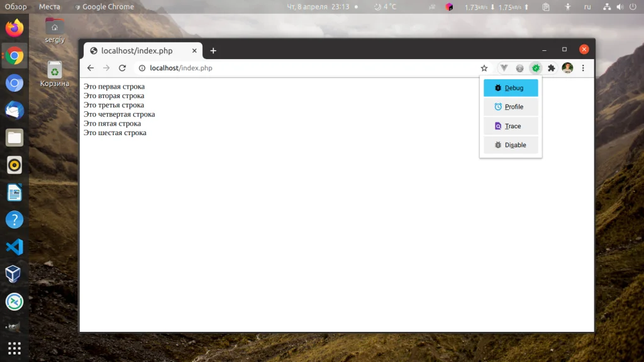Open Обзор activities overview
Image resolution: width=644 pixels, height=362 pixels.
tap(16, 6)
